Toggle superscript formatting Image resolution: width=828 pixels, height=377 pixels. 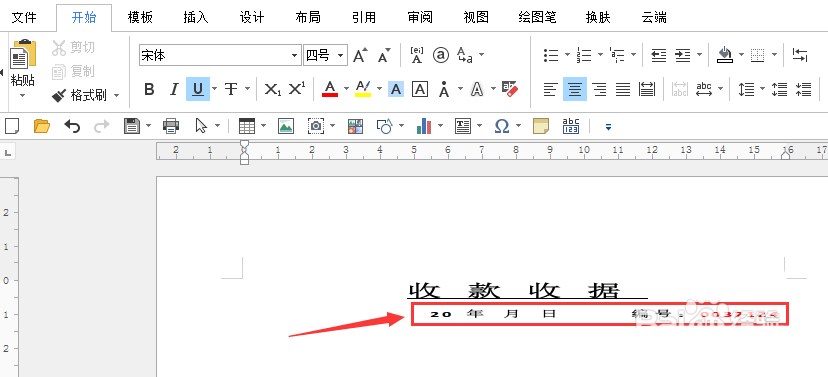click(x=297, y=89)
